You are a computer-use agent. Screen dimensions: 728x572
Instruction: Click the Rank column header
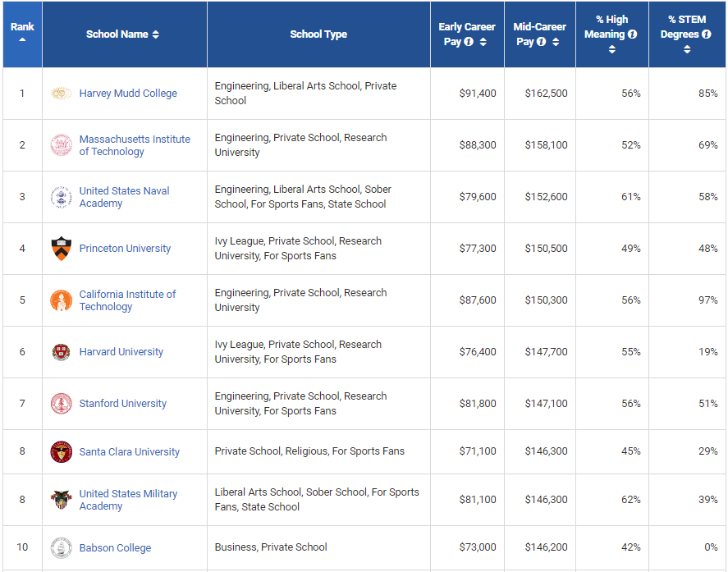(22, 27)
